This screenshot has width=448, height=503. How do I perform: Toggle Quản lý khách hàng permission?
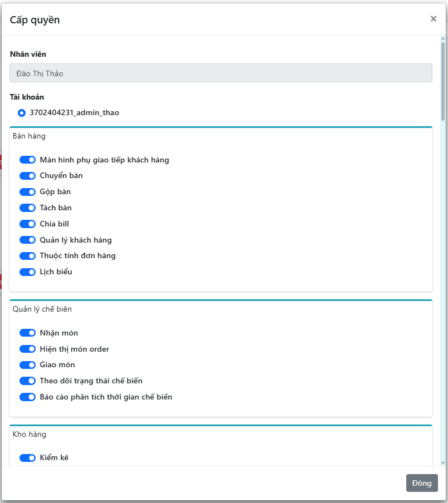[27, 240]
